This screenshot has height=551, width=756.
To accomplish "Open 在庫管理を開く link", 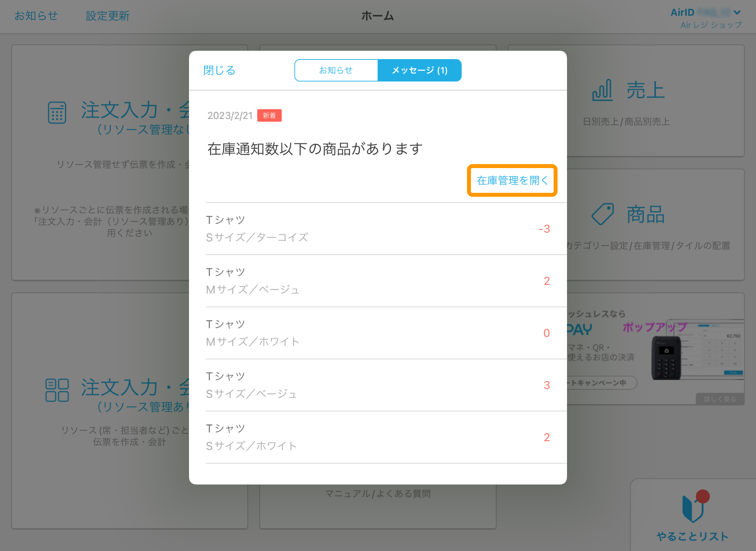I will point(512,181).
